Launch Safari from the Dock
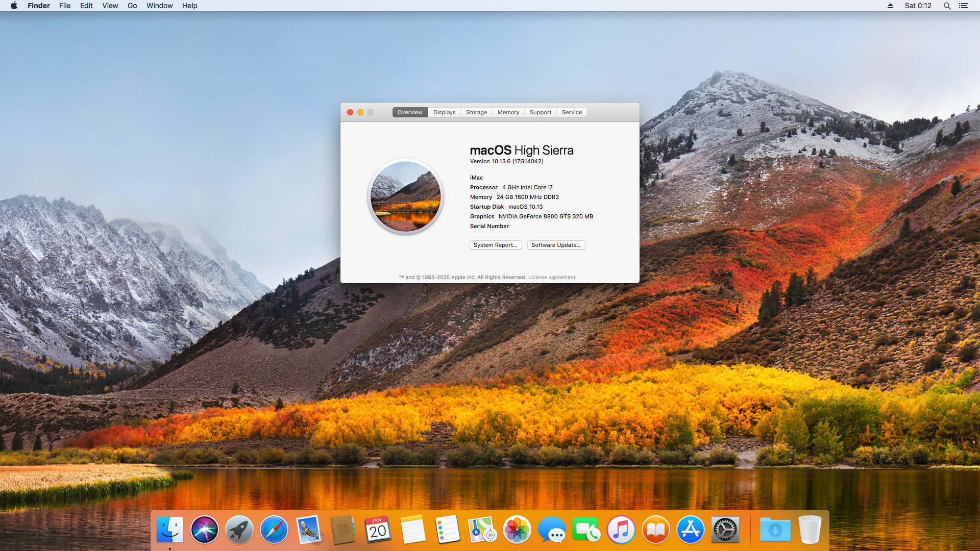980x551 pixels. 274,530
